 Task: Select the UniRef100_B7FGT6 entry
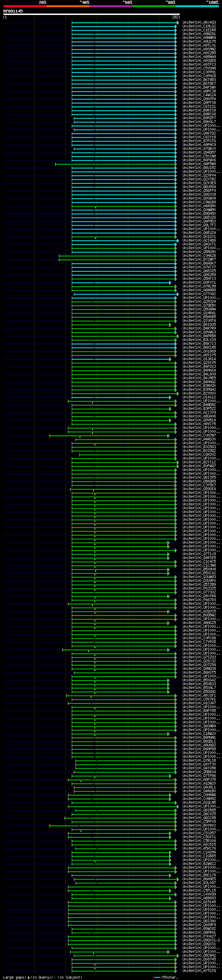tap(199, 141)
